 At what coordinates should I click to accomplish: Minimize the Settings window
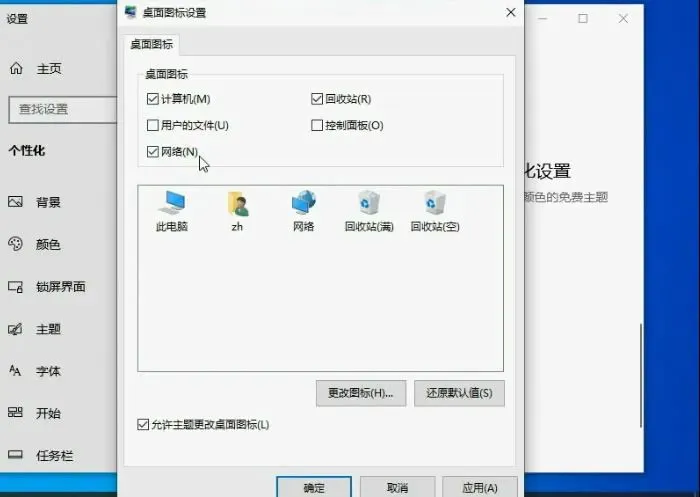click(x=542, y=18)
